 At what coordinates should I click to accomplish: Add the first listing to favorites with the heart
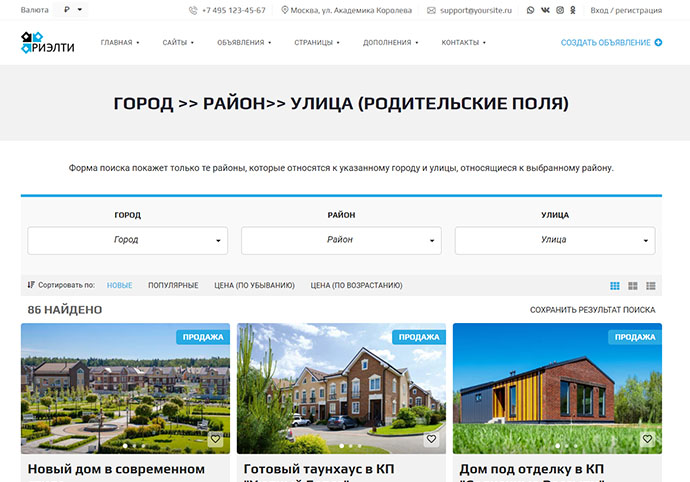[x=215, y=439]
